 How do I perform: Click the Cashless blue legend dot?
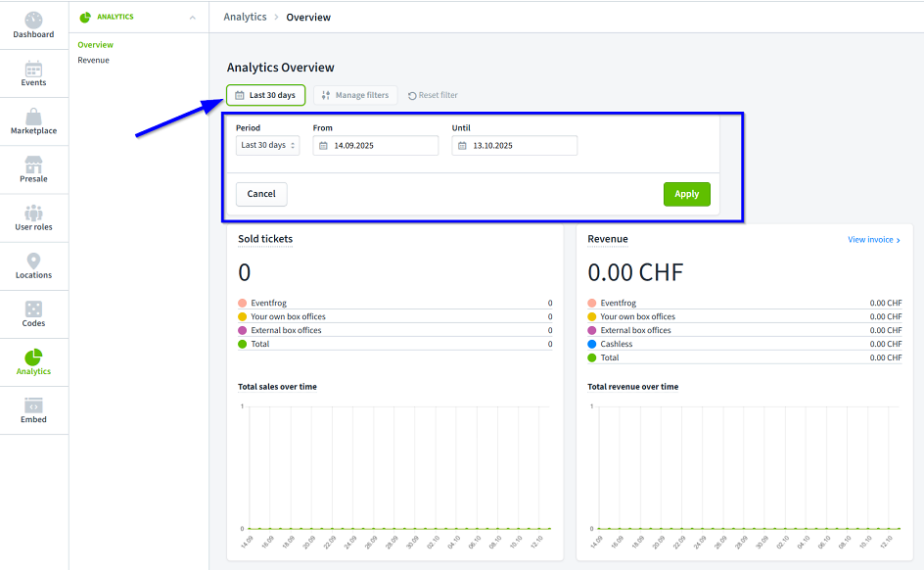592,345
